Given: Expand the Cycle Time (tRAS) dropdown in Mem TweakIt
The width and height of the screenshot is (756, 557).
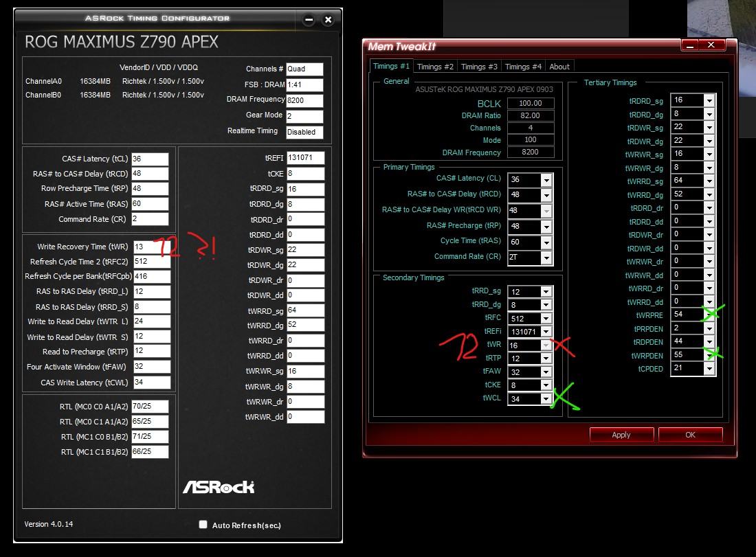Looking at the screenshot, I should [x=546, y=242].
